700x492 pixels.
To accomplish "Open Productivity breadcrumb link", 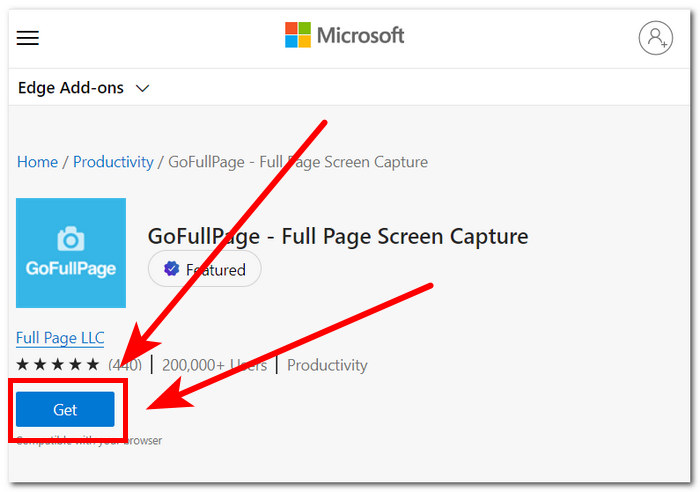I will tap(113, 162).
